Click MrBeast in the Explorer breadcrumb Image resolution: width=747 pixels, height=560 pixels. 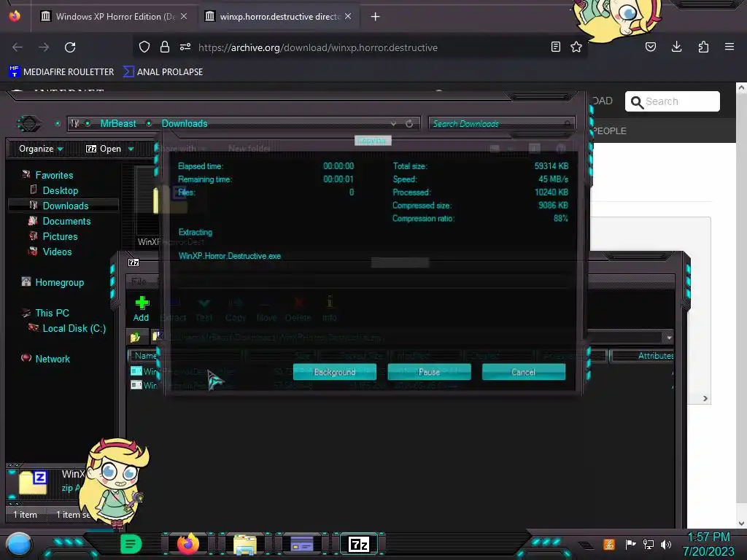(118, 124)
